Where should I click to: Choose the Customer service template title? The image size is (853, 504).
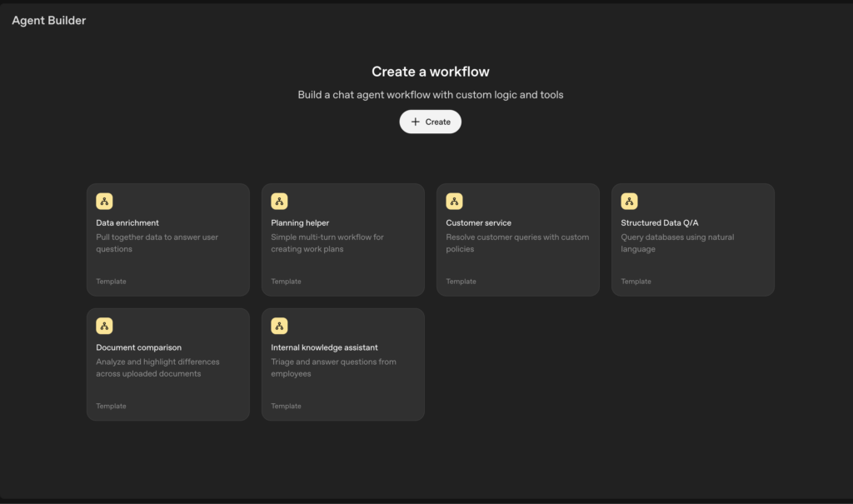(478, 223)
